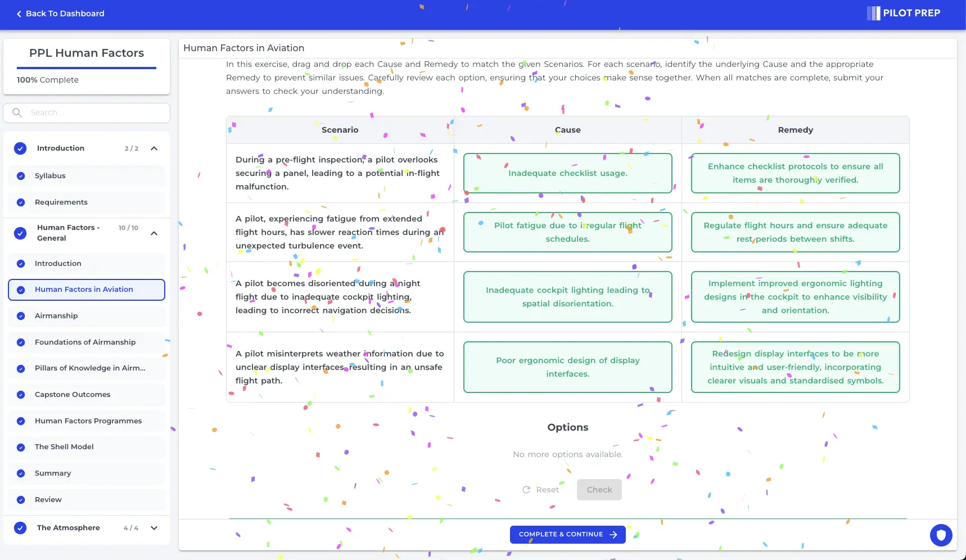Open Pillars of Knowledge in Airm... lesson

(87, 368)
